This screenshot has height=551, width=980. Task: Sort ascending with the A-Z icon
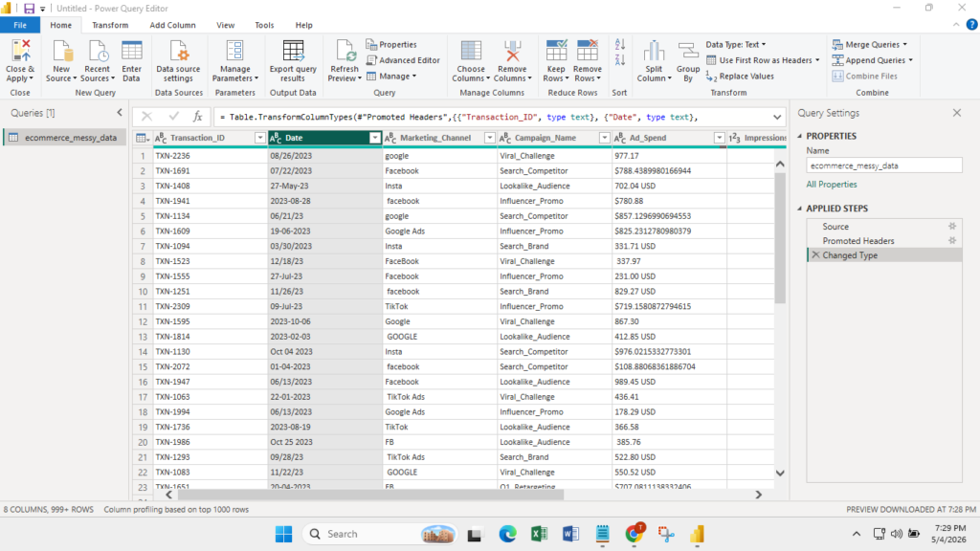[619, 44]
